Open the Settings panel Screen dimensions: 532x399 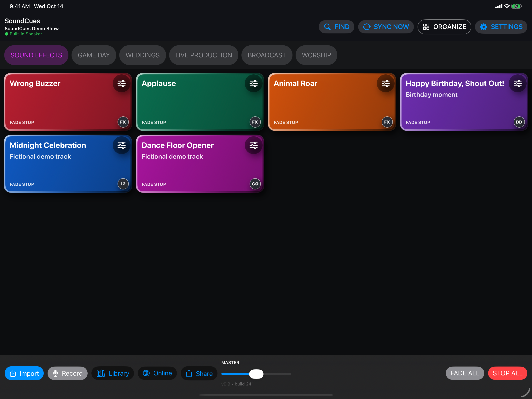pos(501,27)
